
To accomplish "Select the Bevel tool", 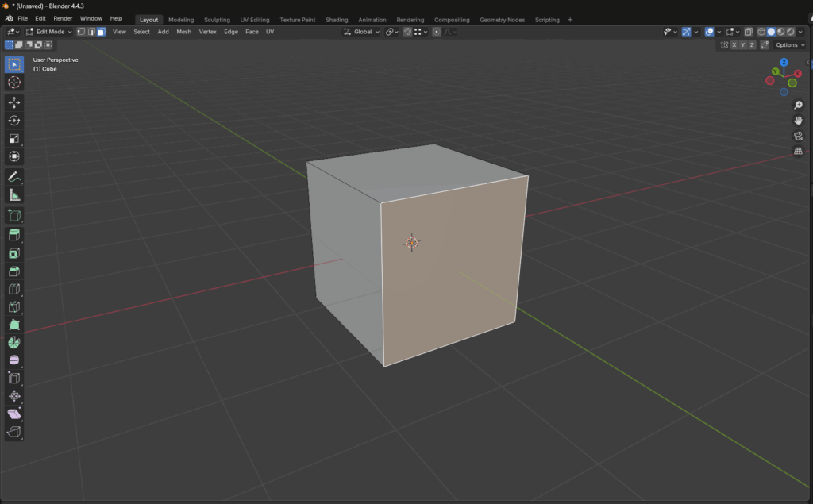I will point(14,271).
